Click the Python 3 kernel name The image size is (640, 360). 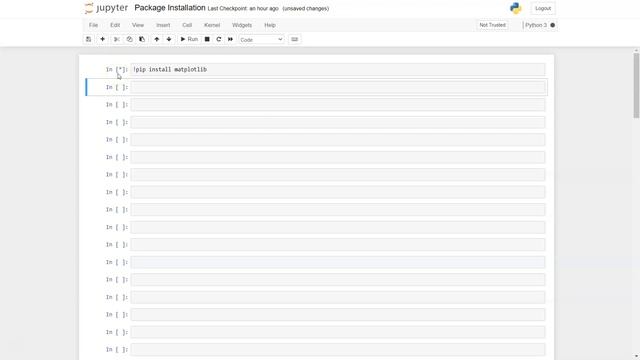point(536,25)
